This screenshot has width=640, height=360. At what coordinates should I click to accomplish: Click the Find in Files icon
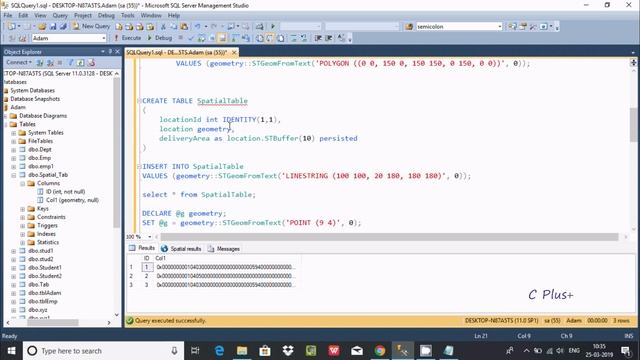point(409,27)
